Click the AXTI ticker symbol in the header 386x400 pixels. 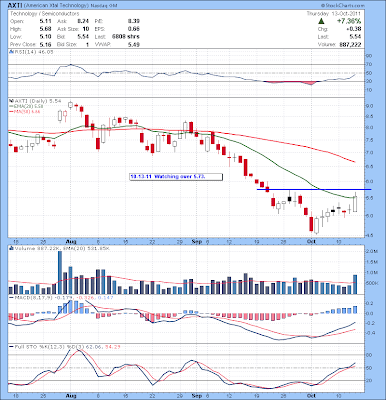tap(15, 5)
